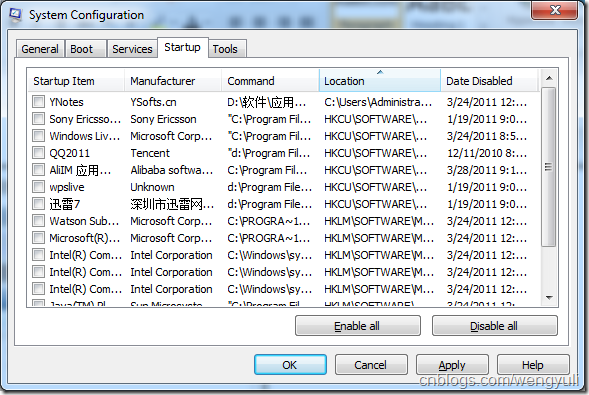
Task: Click the 12/11/2010 date disabled cell
Action: tap(487, 153)
